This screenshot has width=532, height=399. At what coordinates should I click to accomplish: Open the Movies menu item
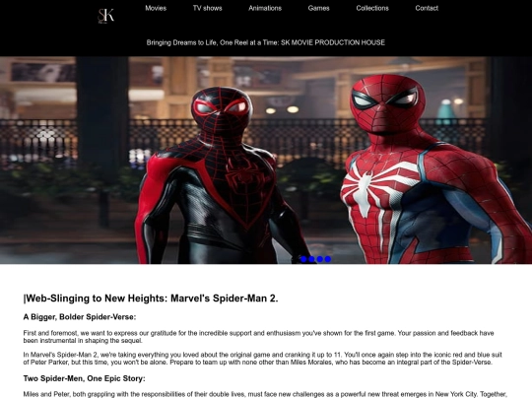(156, 8)
